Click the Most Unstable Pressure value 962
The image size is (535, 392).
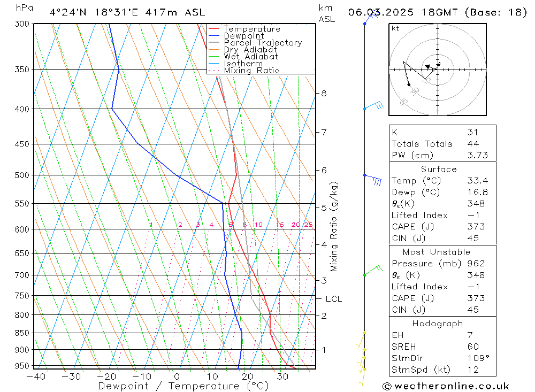476,264
